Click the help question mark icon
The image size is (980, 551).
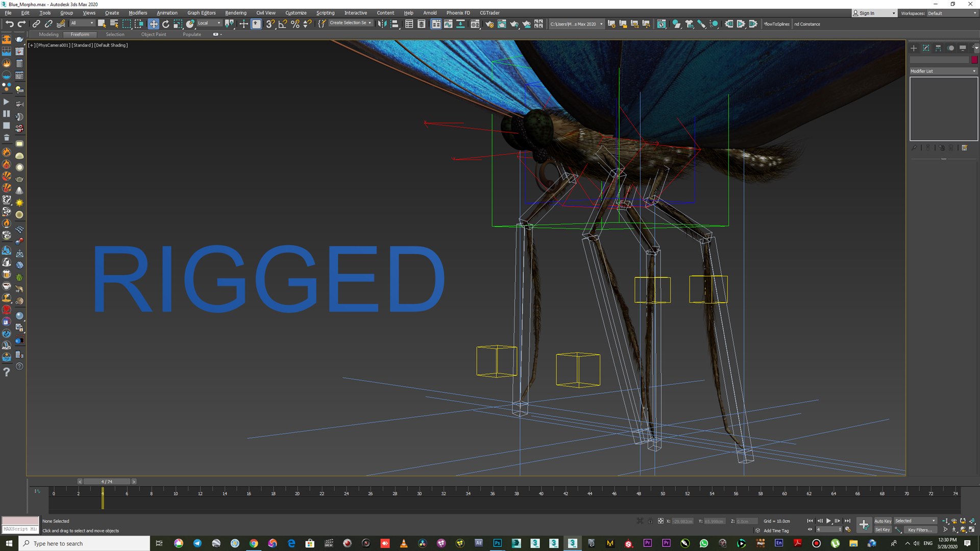(x=7, y=372)
